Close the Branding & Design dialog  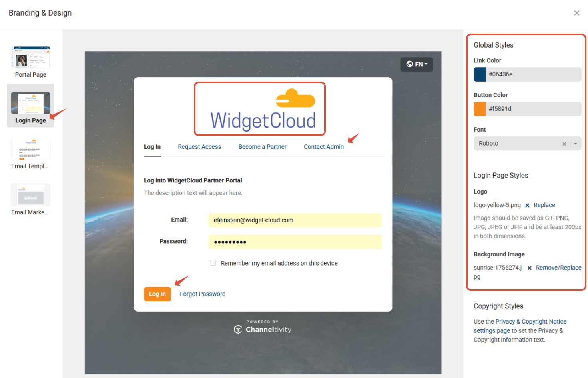click(576, 13)
